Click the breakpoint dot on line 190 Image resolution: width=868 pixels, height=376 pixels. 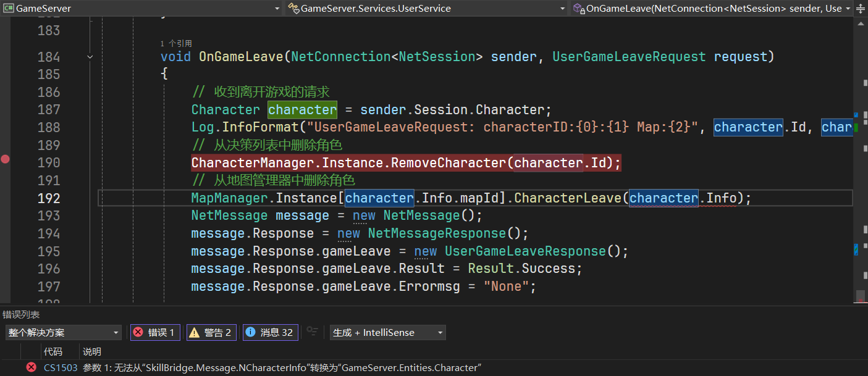6,159
